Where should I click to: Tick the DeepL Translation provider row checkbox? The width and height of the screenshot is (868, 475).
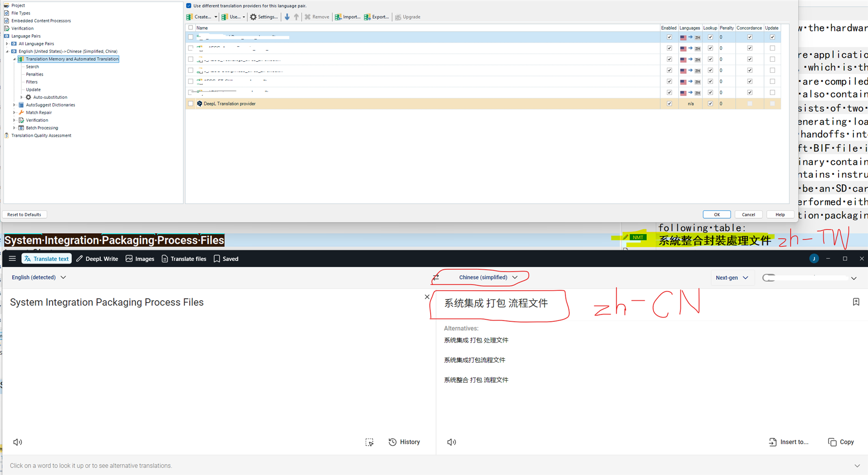191,104
